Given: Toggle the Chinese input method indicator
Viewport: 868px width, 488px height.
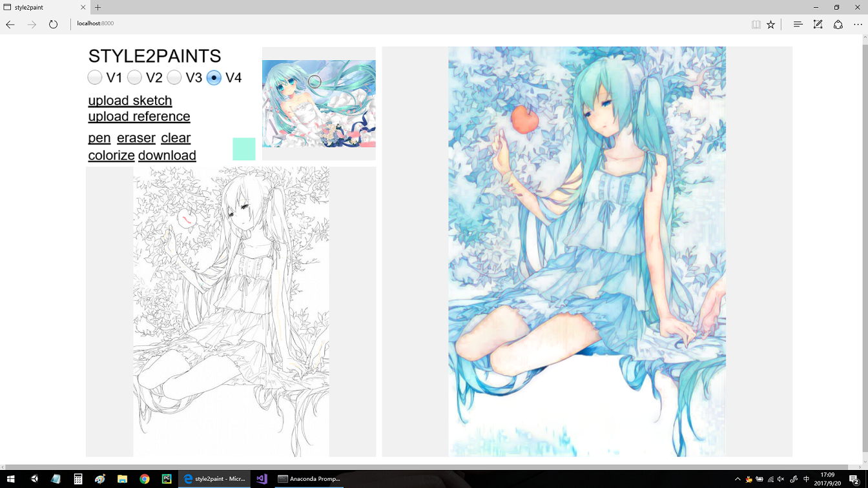Looking at the screenshot, I should [x=807, y=479].
